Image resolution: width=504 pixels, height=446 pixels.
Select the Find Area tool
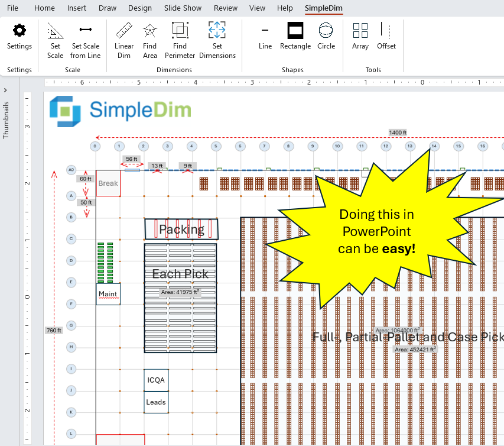click(150, 41)
